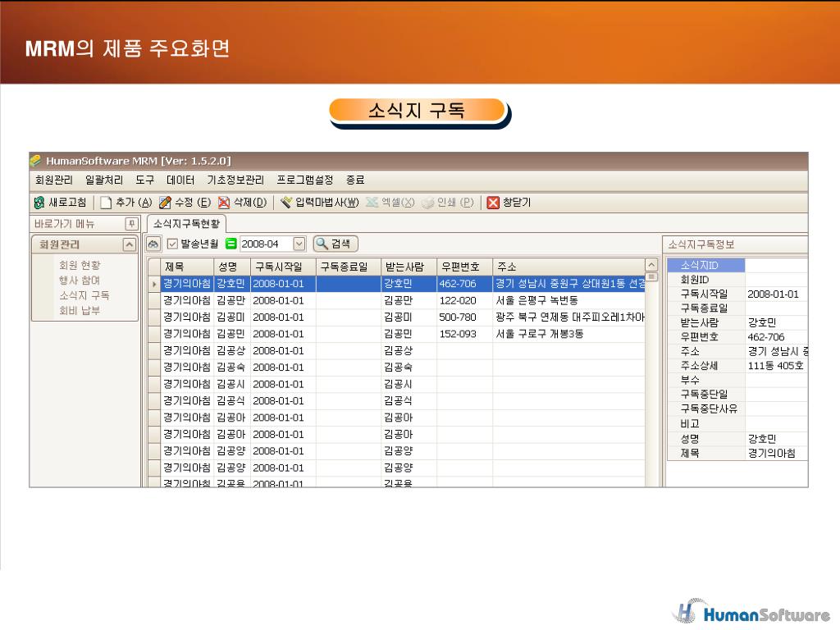Viewport: 840px width, 630px height.
Task: Select the 김공민 name cell
Action: pos(232,334)
